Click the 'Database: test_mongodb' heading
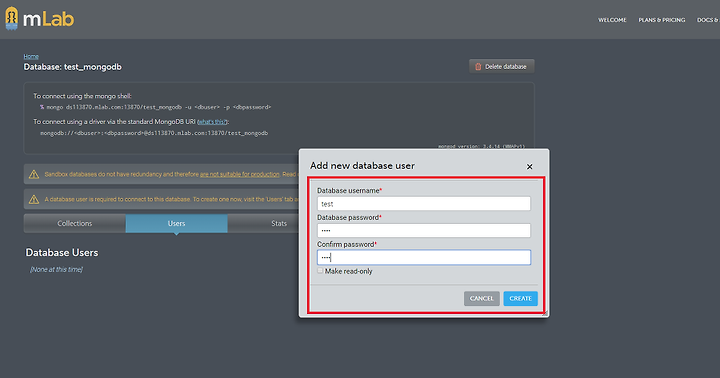The width and height of the screenshot is (720, 378). (x=73, y=67)
